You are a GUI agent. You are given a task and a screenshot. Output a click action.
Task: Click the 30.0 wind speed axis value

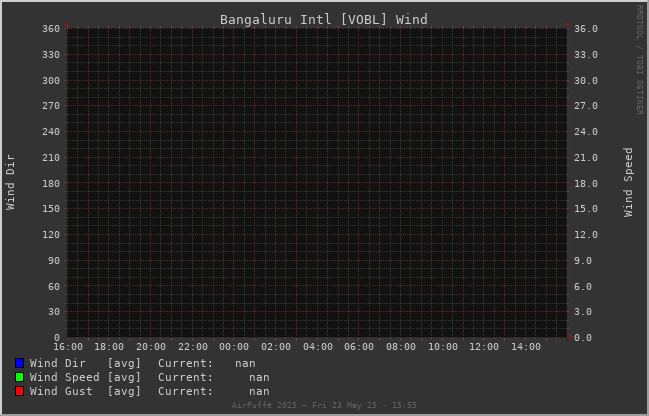pos(586,81)
